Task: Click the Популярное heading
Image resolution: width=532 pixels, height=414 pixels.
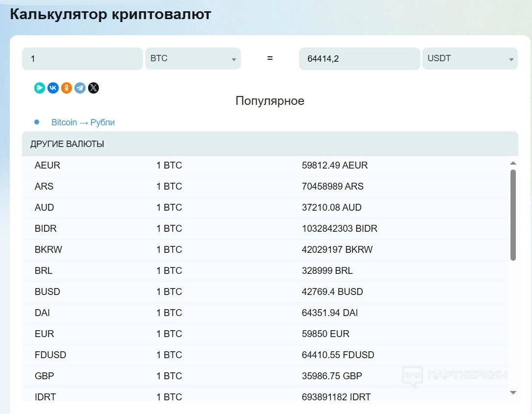Action: (x=270, y=101)
